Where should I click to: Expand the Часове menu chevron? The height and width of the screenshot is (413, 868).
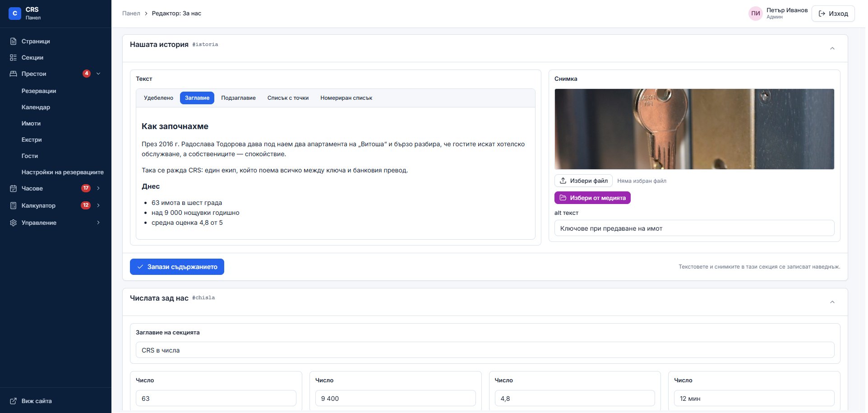[98, 188]
